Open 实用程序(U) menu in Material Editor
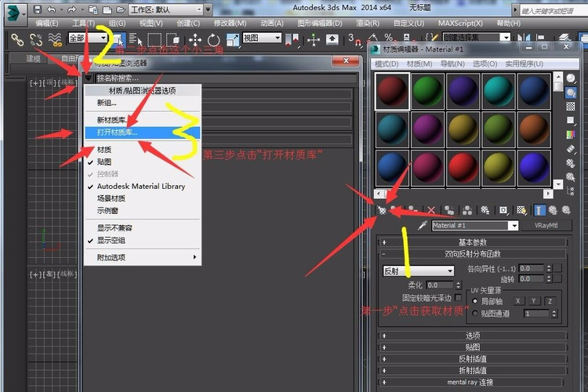The height and width of the screenshot is (392, 588). (x=524, y=64)
